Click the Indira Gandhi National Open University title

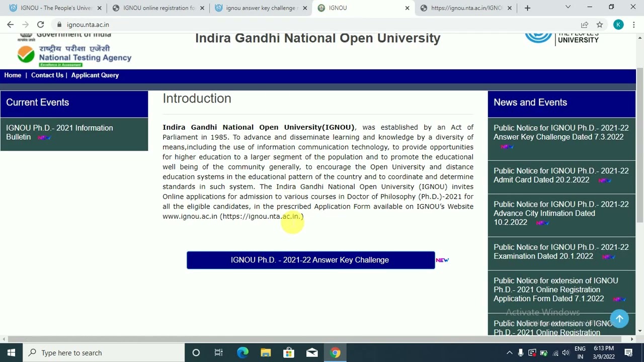point(317,38)
